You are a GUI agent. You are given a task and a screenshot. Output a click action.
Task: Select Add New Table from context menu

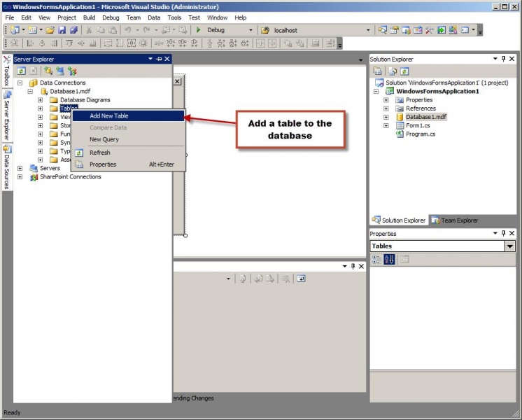coord(128,116)
